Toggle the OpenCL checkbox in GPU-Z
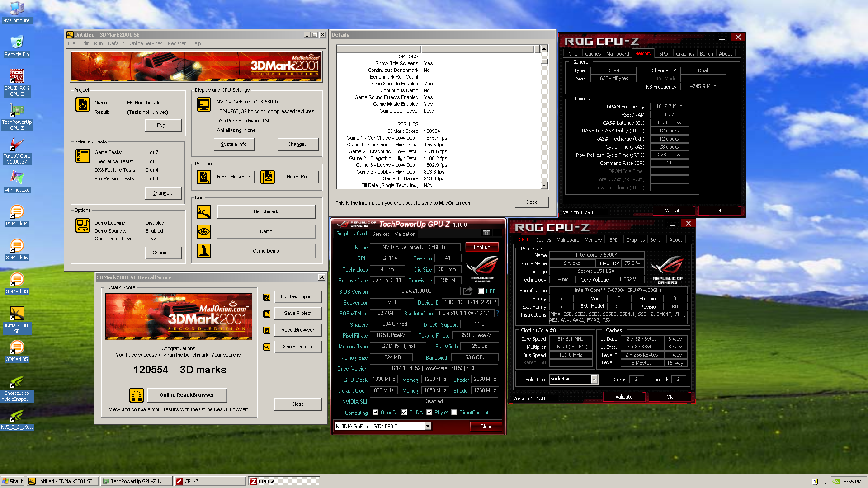The image size is (868, 488). click(x=376, y=413)
